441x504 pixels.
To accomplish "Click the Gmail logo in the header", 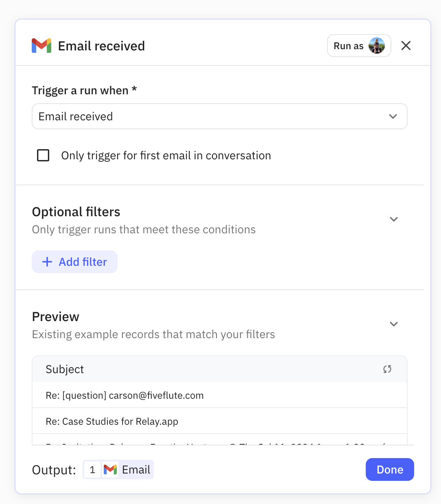I will 41,46.
